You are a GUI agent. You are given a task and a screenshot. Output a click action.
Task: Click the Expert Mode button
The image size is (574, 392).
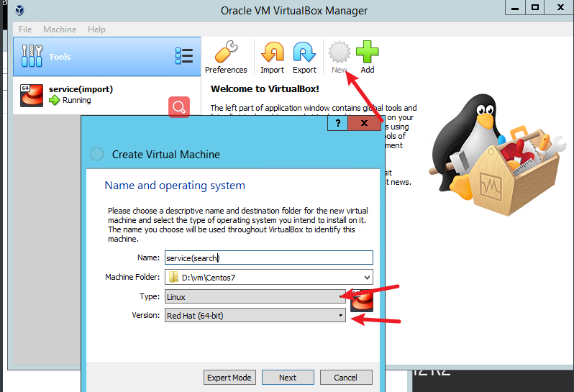229,378
